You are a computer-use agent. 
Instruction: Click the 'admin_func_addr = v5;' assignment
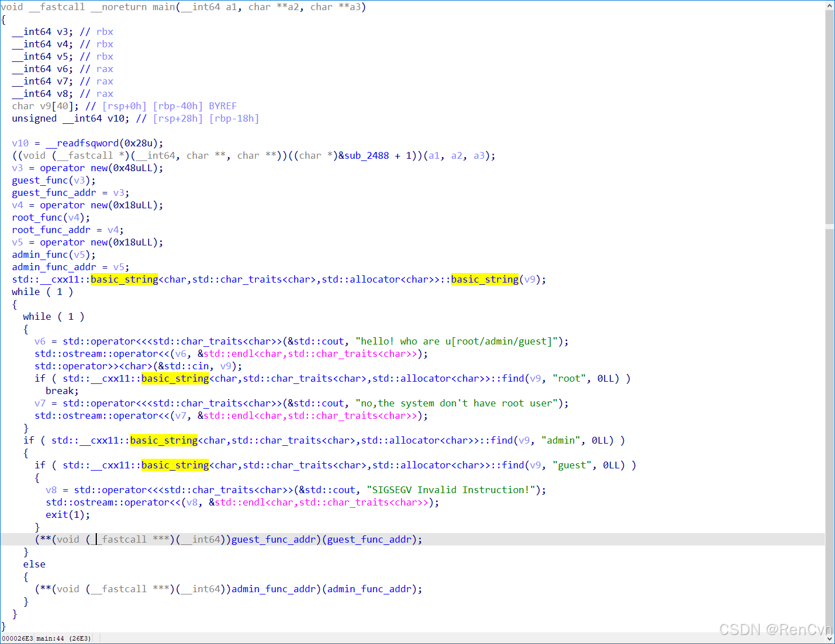pos(71,267)
